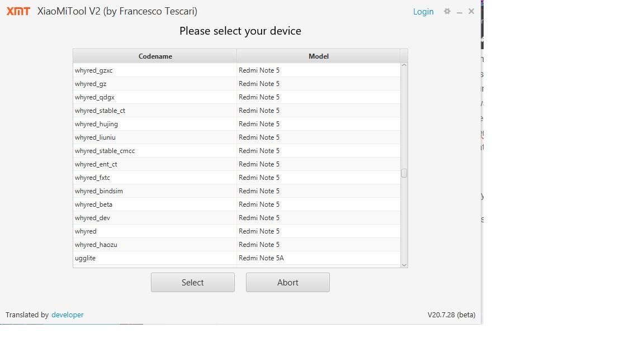
Task: Sort by Codename column header
Action: point(155,56)
